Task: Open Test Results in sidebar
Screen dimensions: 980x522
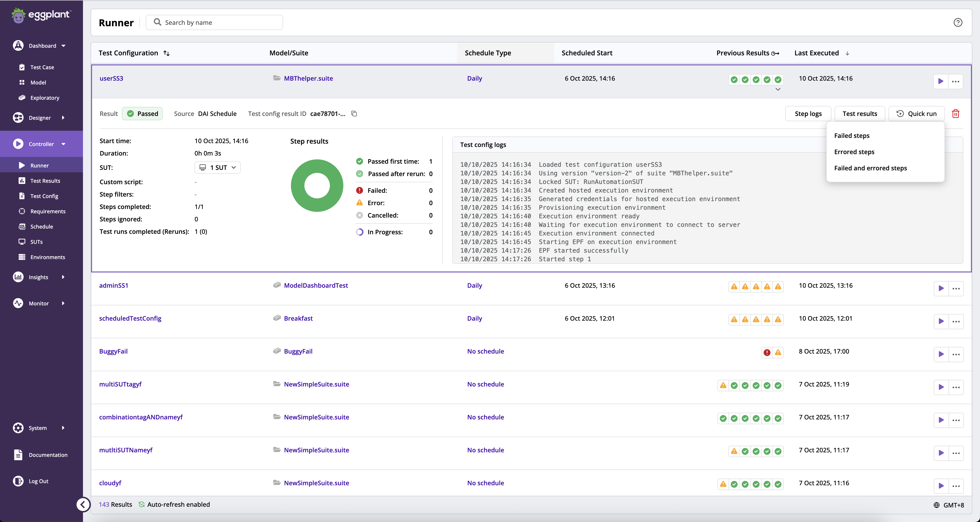Action: [45, 180]
